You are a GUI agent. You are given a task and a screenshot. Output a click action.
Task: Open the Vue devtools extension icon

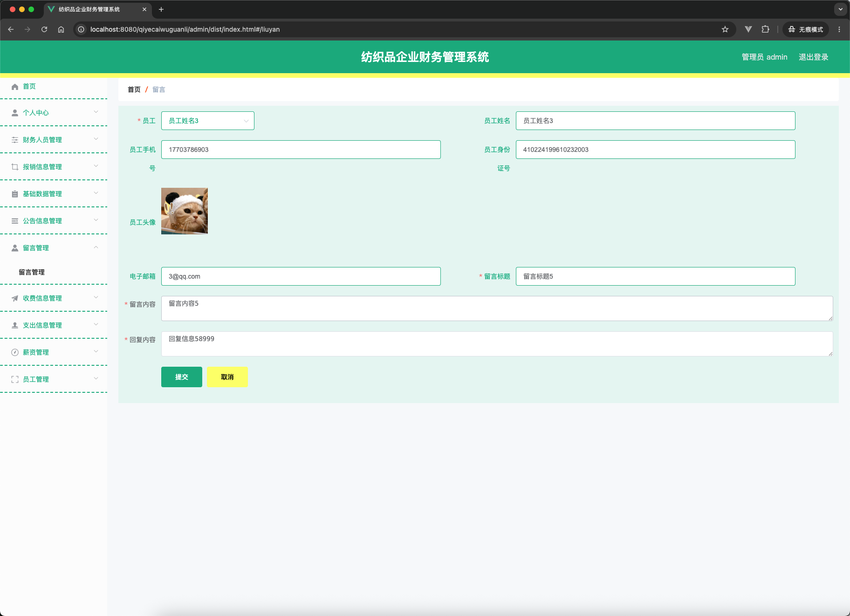pyautogui.click(x=748, y=29)
